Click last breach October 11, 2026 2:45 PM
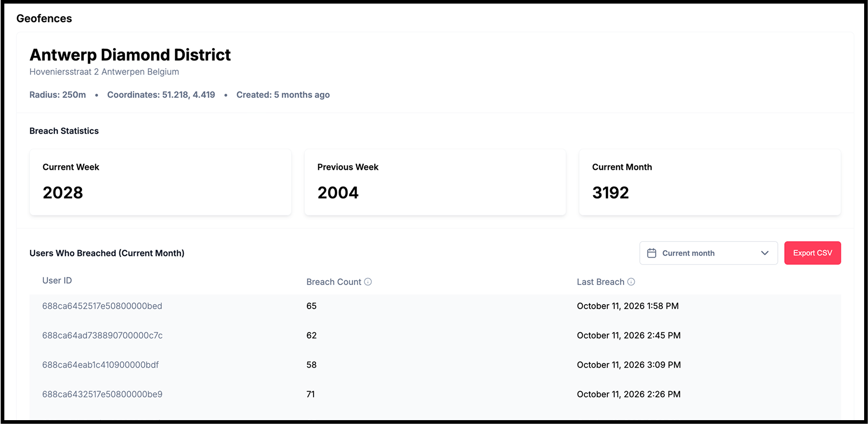Screen dimensions: 868x424 tap(629, 335)
